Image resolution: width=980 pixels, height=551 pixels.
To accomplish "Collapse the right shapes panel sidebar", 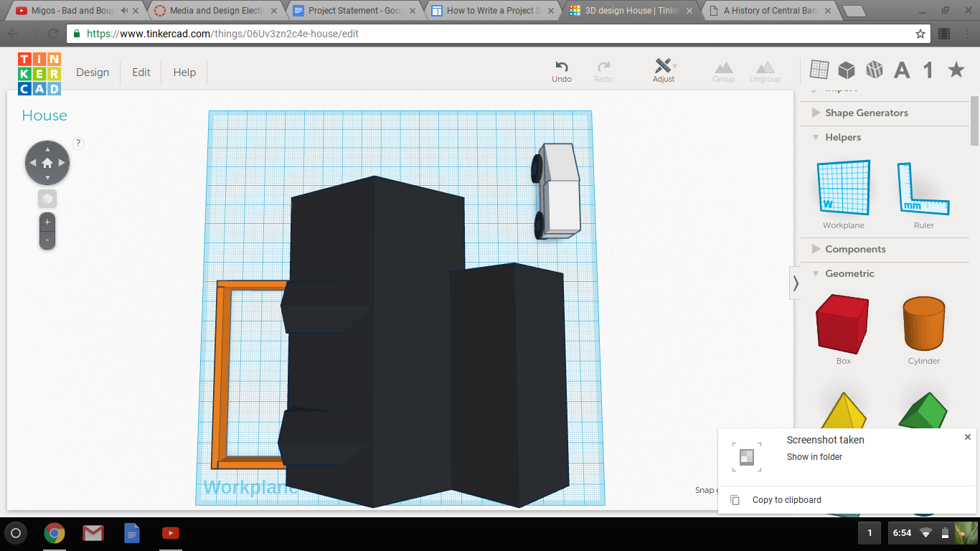I will coord(795,283).
